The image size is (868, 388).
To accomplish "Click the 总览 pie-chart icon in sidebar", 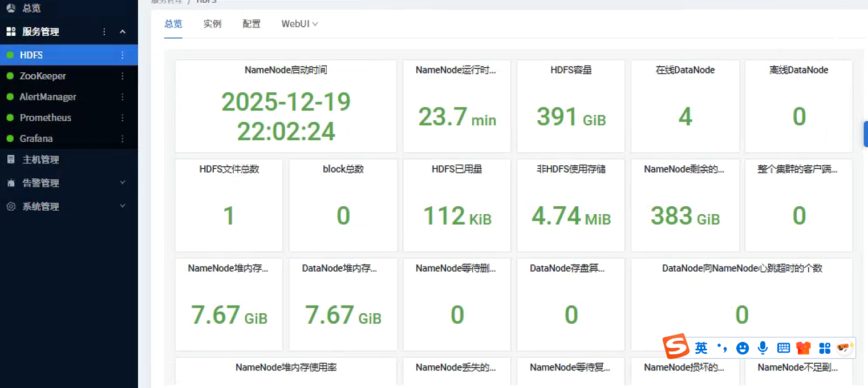I will coord(11,9).
